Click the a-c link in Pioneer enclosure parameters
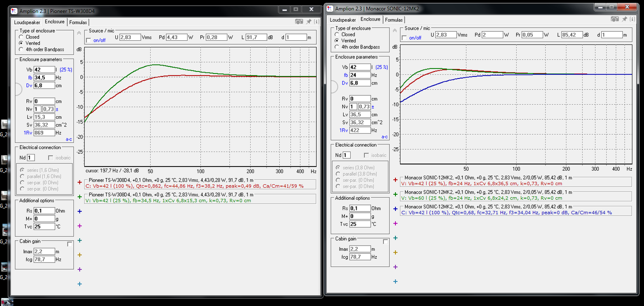The height and width of the screenshot is (306, 644). click(x=68, y=139)
